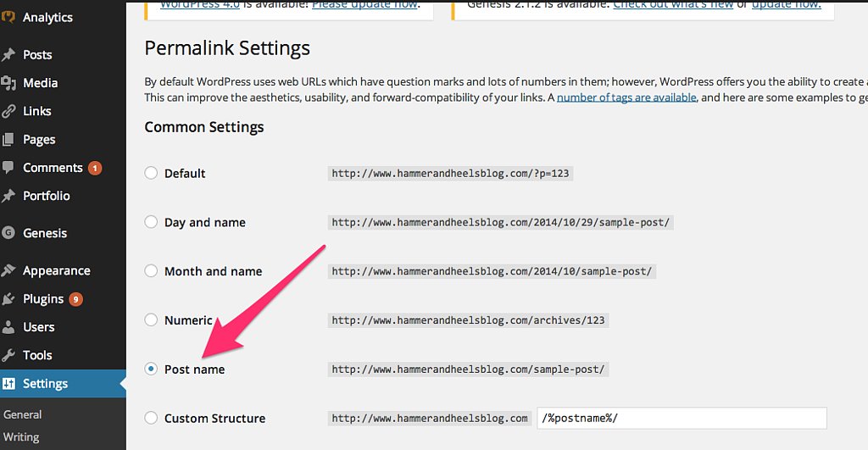The image size is (868, 450).
Task: Select the Numeric permalink radio button
Action: pyautogui.click(x=151, y=320)
